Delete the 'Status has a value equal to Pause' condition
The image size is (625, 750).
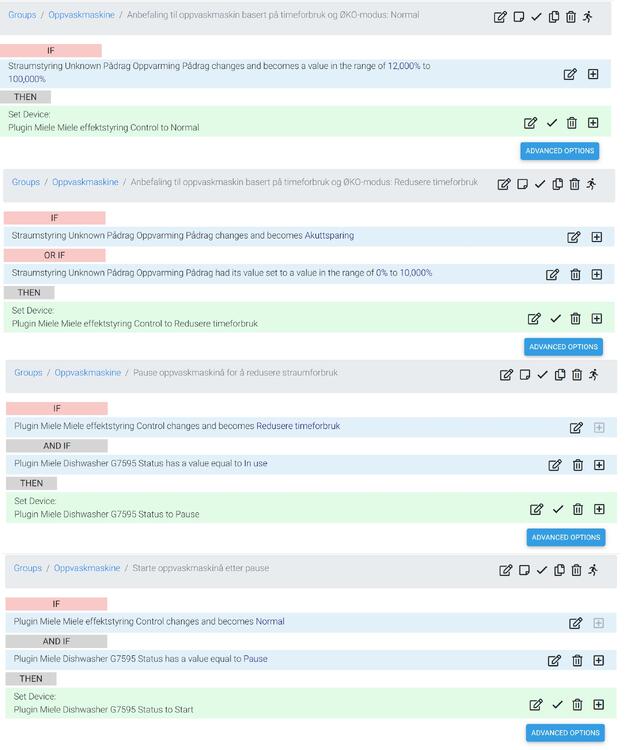577,660
